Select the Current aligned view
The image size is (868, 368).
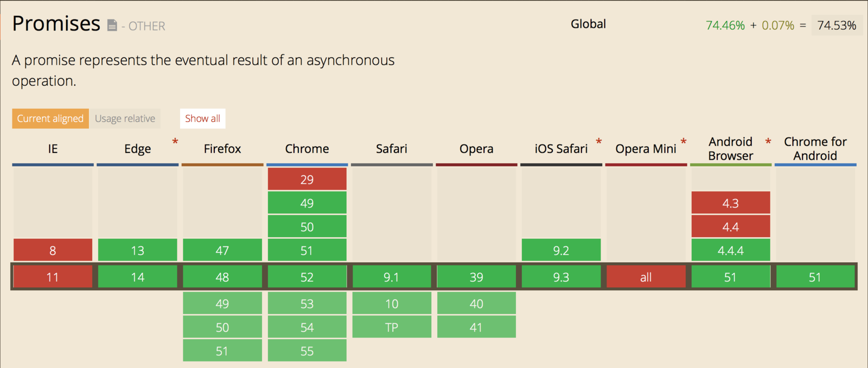coord(50,118)
